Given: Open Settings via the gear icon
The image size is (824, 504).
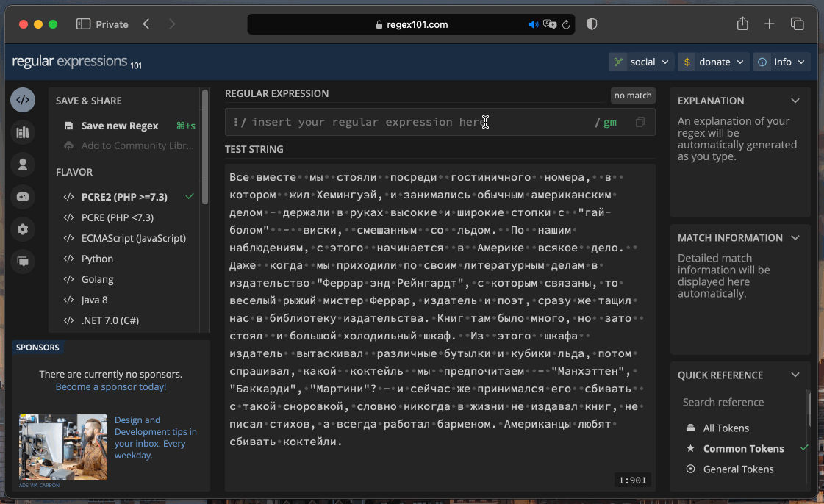Looking at the screenshot, I should coord(23,229).
